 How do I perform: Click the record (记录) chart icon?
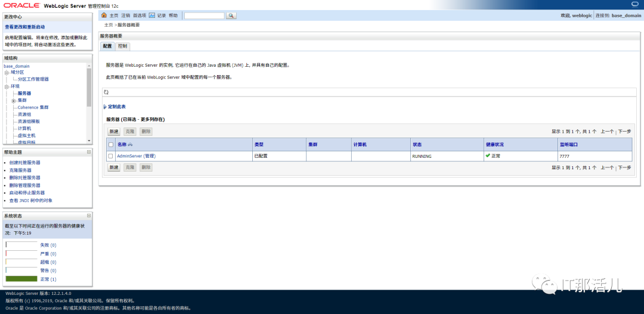click(x=151, y=15)
